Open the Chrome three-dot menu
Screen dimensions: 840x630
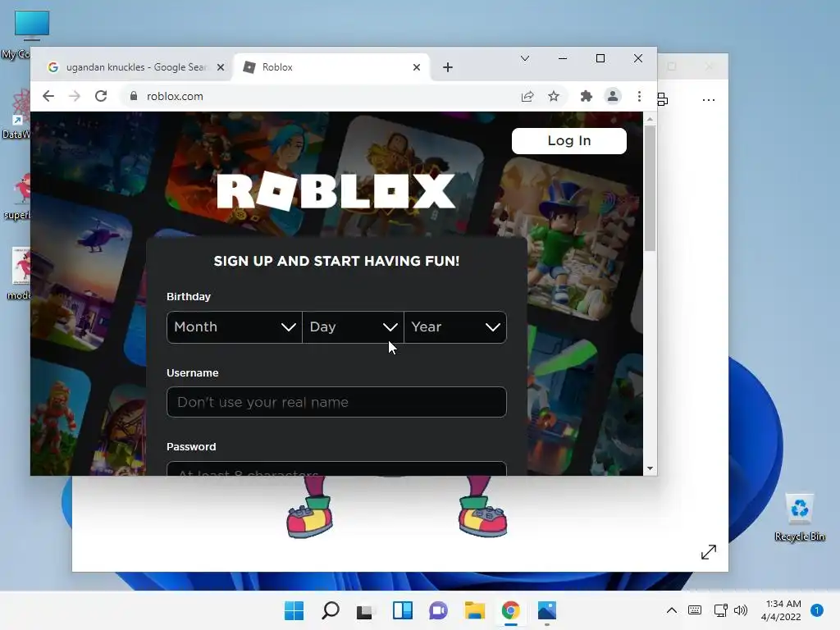[x=639, y=97]
